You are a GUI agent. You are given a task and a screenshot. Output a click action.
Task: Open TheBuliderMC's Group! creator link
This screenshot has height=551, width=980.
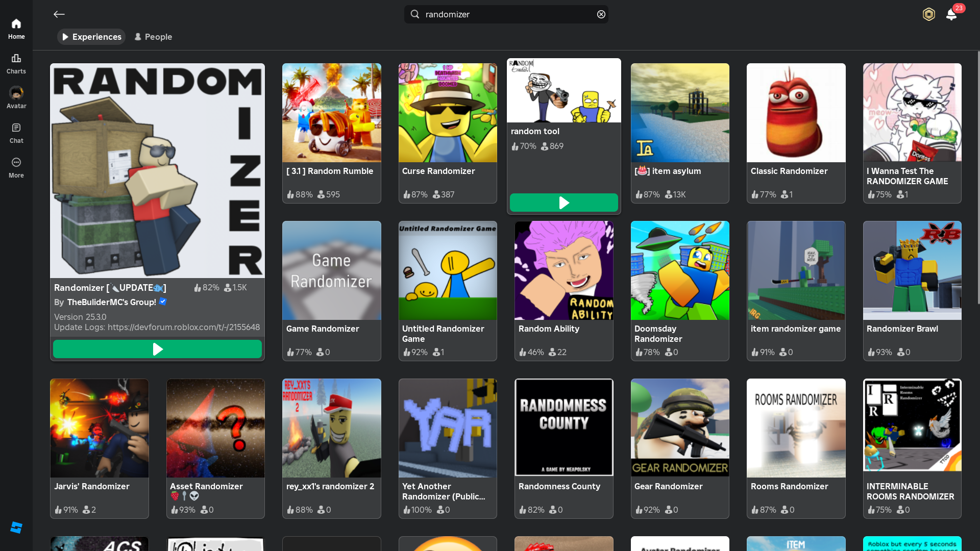coord(111,302)
